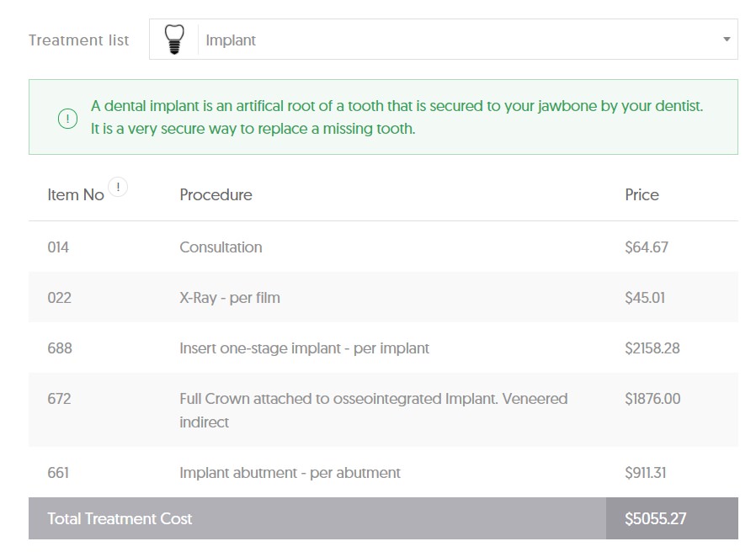Viewport: 756px width, 552px height.
Task: Select the Implant treatment combo box
Action: tap(443, 40)
